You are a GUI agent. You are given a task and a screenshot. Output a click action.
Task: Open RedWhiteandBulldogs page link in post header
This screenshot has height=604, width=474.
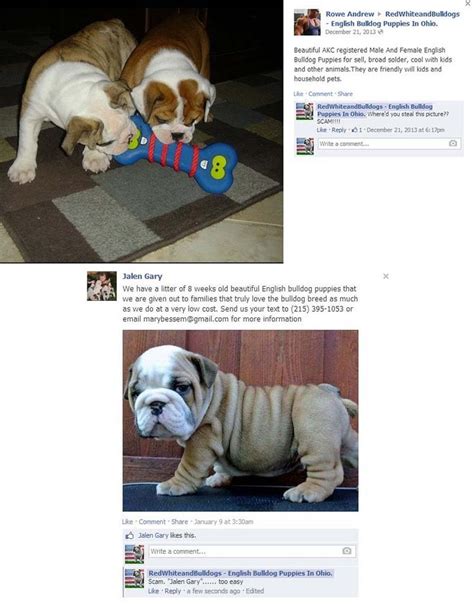click(x=393, y=18)
